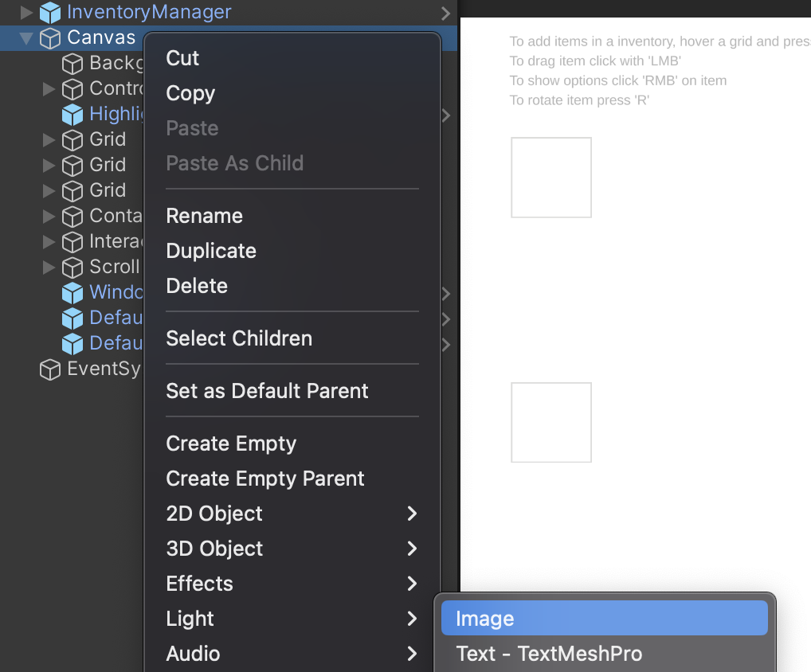Click Set as Default Parent
The image size is (811, 672).
[x=267, y=391]
